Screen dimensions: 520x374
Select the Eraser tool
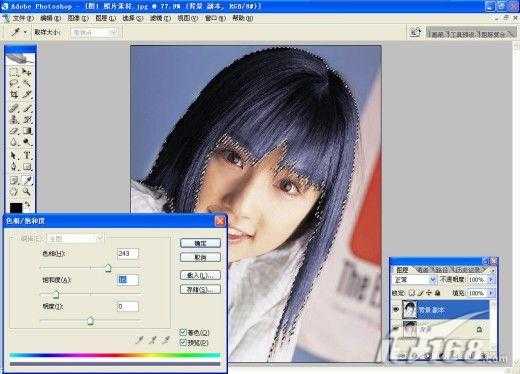click(x=14, y=131)
